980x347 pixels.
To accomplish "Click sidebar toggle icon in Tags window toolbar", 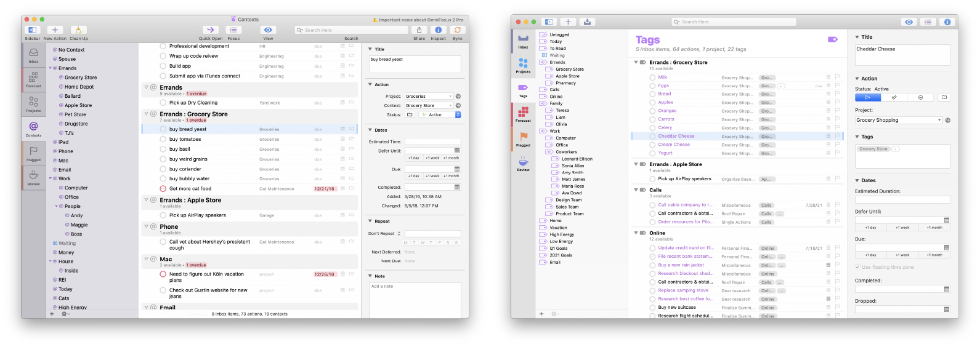I will pos(548,22).
